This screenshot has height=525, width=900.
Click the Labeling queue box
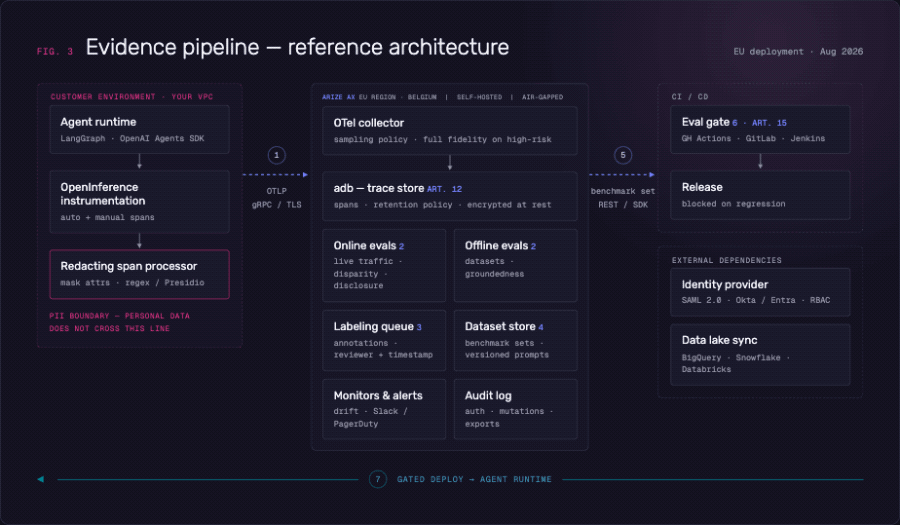384,340
